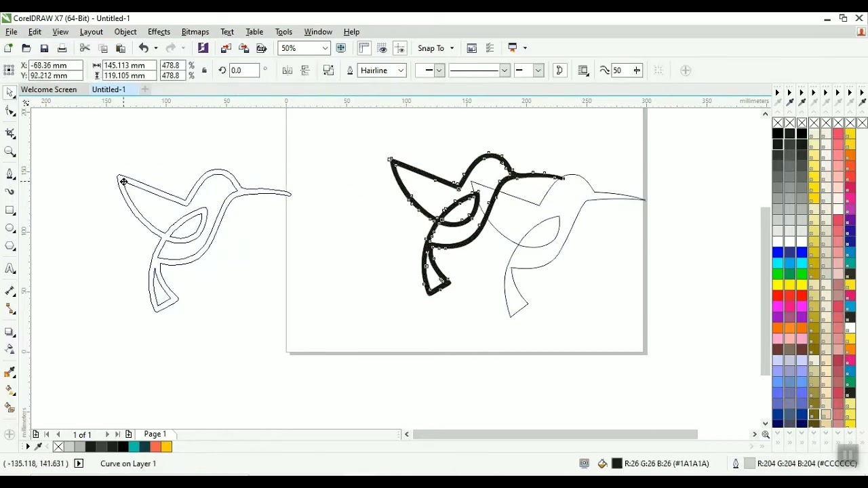Image resolution: width=868 pixels, height=488 pixels.
Task: Click the horizontal scrollbar
Action: pos(555,434)
